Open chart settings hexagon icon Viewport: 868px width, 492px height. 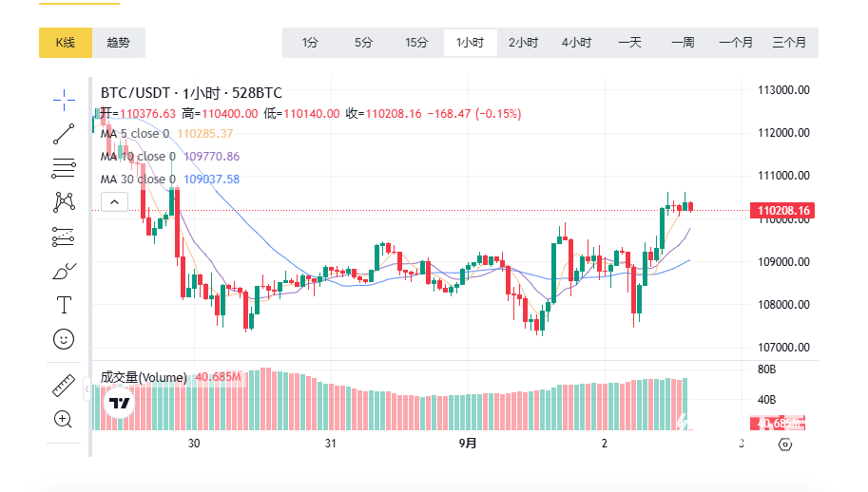click(x=785, y=444)
